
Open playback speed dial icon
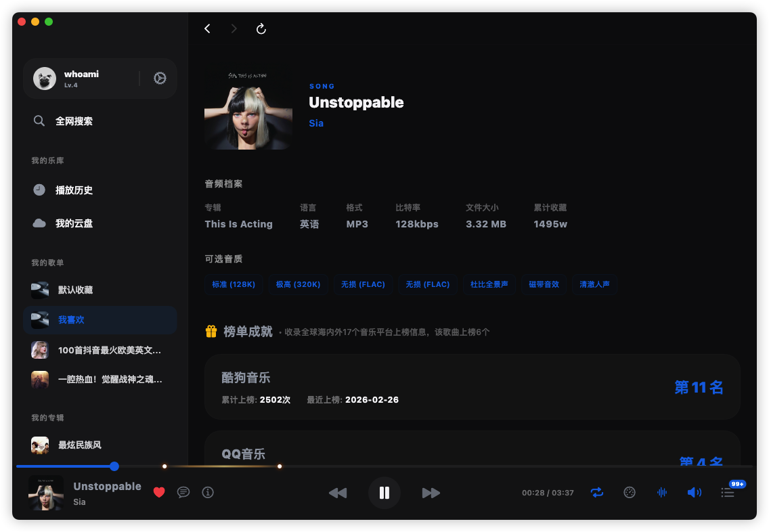(630, 492)
